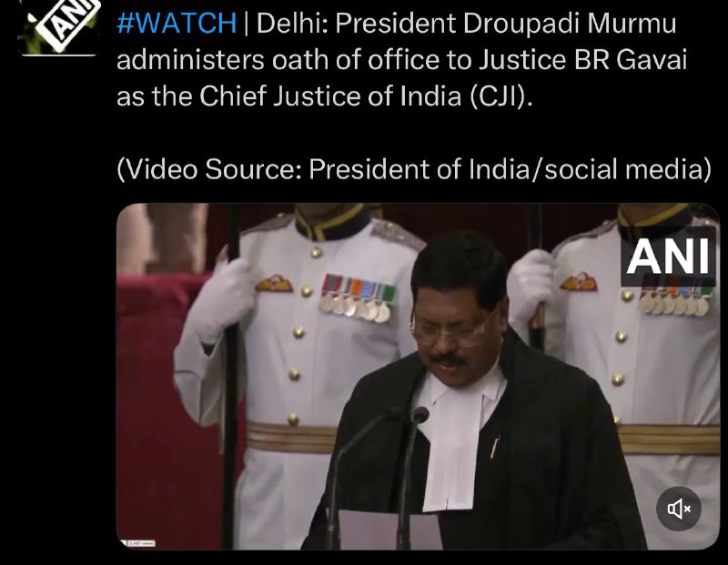Click the ANI watermark on the video
728x565 pixels.
tap(668, 257)
